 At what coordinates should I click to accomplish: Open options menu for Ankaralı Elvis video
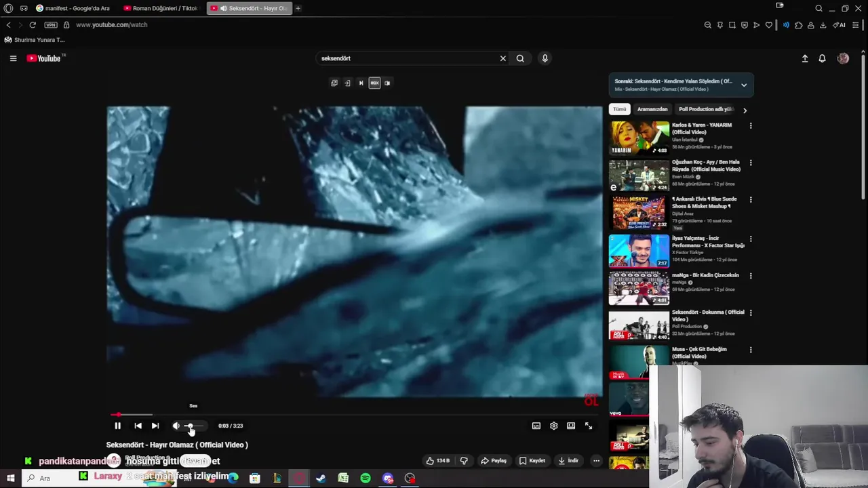[x=750, y=200]
